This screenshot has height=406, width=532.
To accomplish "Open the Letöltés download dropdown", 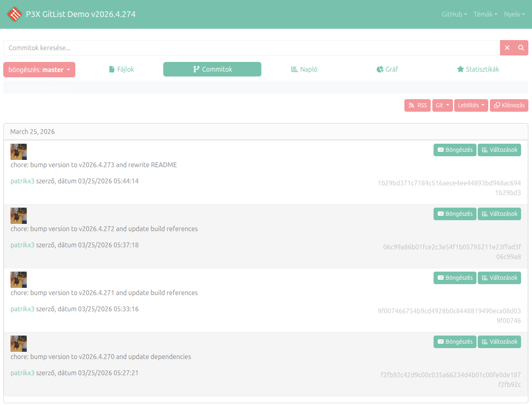I will pyautogui.click(x=471, y=105).
